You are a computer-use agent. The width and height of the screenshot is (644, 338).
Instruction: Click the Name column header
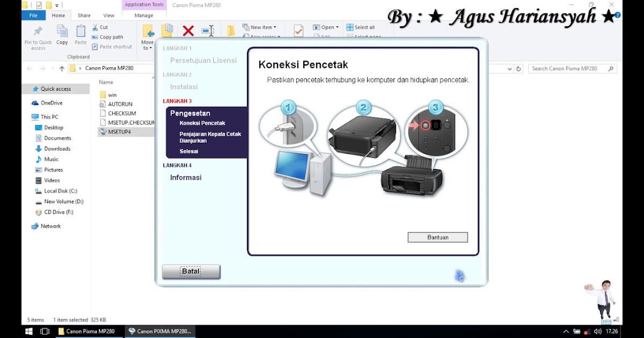tap(106, 82)
